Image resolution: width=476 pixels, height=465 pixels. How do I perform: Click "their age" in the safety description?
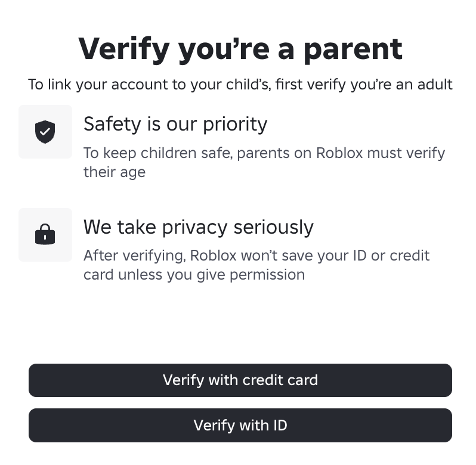(x=114, y=172)
